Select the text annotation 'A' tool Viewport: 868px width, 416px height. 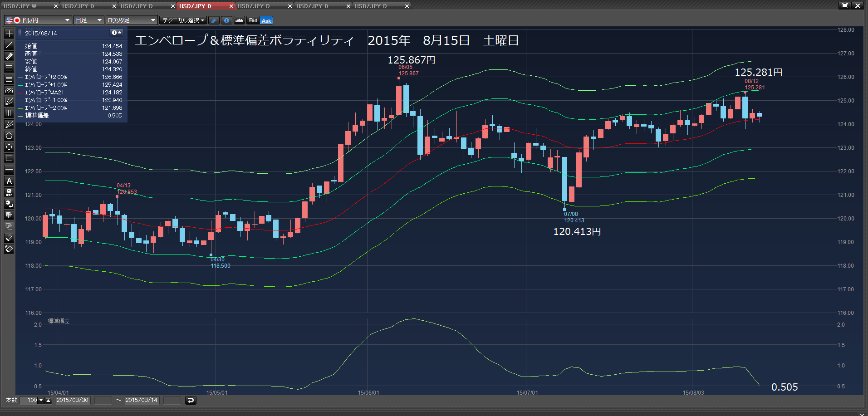coord(9,181)
